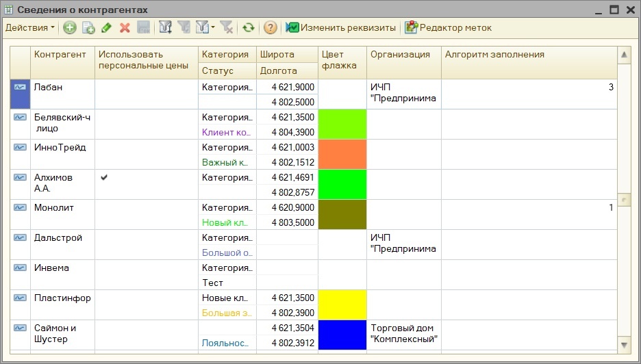Click the Новые кл… category cell for Пластинфор
The image size is (641, 364).
pyautogui.click(x=227, y=298)
